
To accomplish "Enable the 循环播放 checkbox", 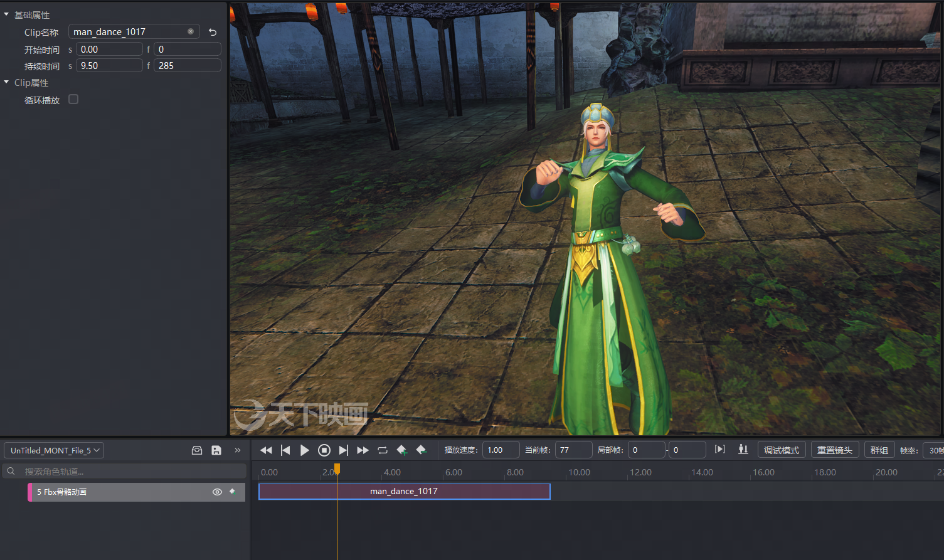I will [73, 99].
